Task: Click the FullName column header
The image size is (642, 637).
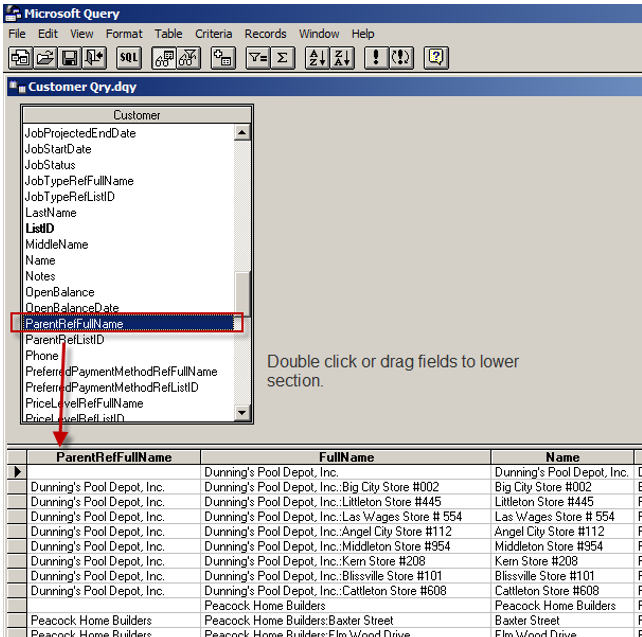Action: point(346,457)
